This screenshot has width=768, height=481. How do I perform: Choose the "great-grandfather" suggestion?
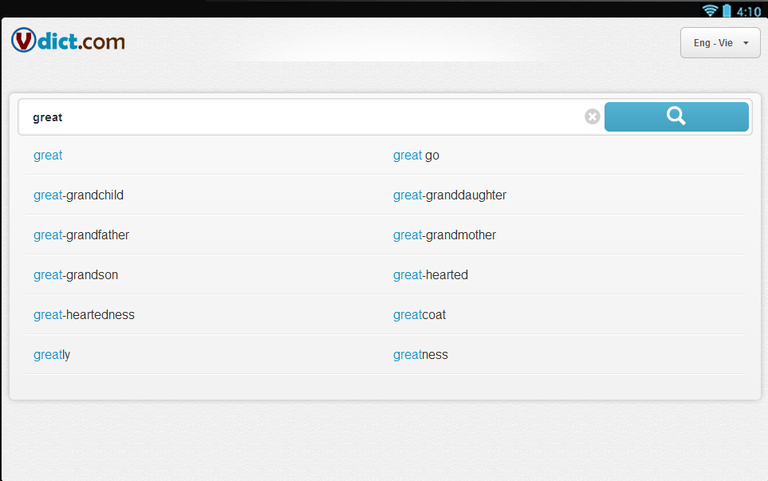[81, 235]
